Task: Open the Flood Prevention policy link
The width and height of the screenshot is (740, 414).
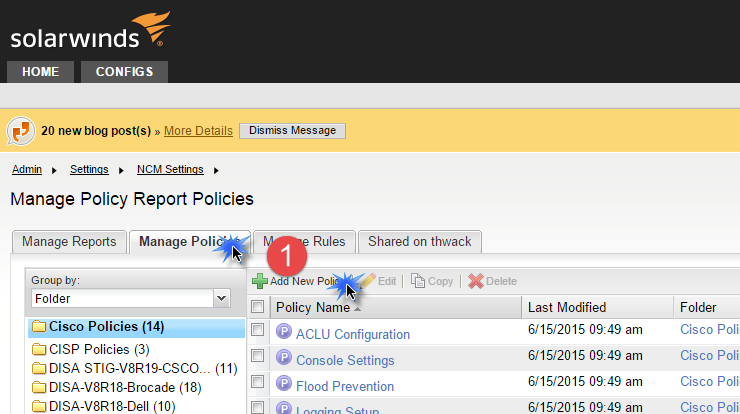Action: [x=345, y=386]
